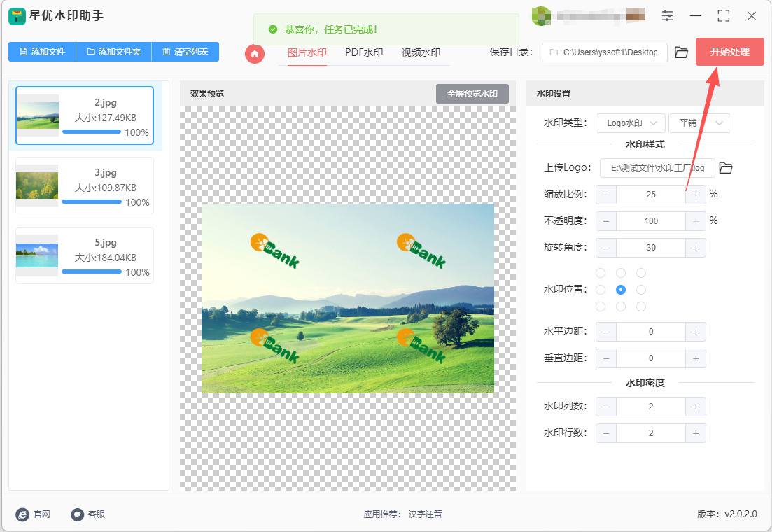
Task: Click the scale ratio value 25 field
Action: (x=651, y=195)
